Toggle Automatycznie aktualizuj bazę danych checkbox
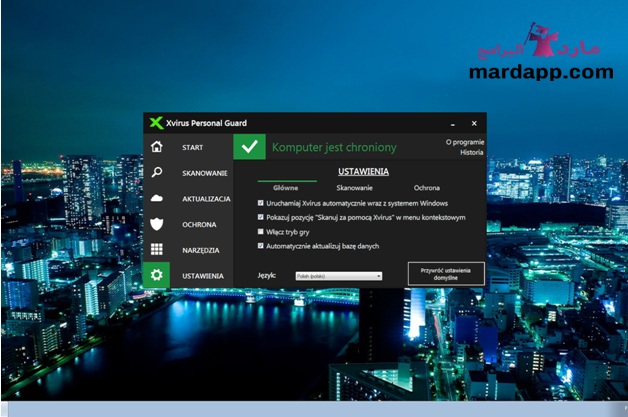Viewport: 628px width, 417px height. click(x=261, y=246)
